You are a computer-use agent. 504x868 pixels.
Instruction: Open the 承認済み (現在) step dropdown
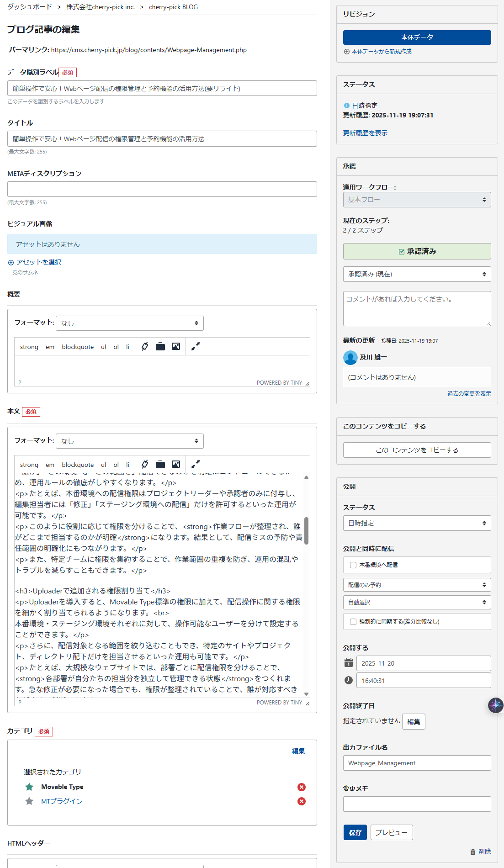click(417, 274)
